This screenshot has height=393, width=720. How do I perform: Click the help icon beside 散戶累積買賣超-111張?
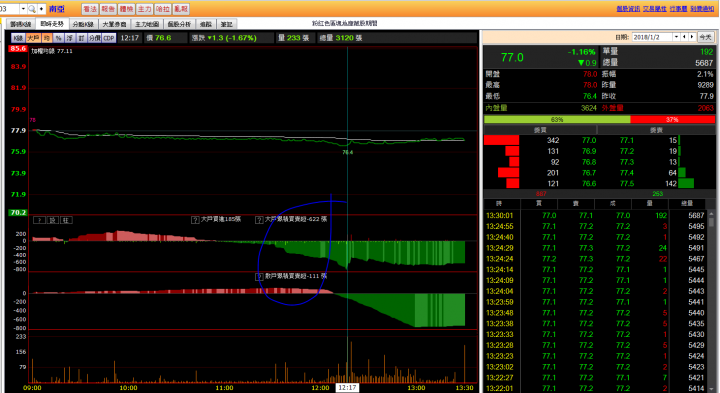point(259,276)
